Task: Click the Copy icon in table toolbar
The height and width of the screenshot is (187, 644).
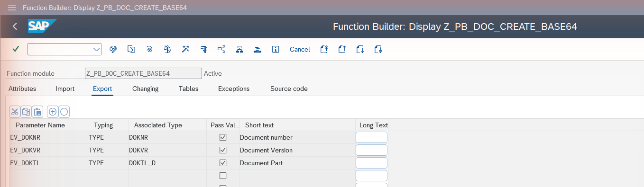Action: coord(26,112)
